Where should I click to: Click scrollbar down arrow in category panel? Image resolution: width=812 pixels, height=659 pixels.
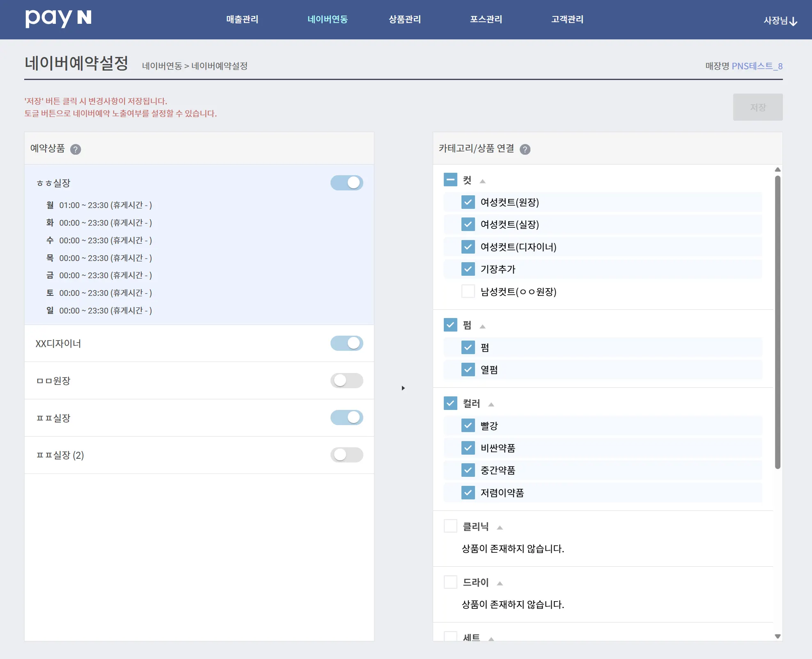pos(777,636)
